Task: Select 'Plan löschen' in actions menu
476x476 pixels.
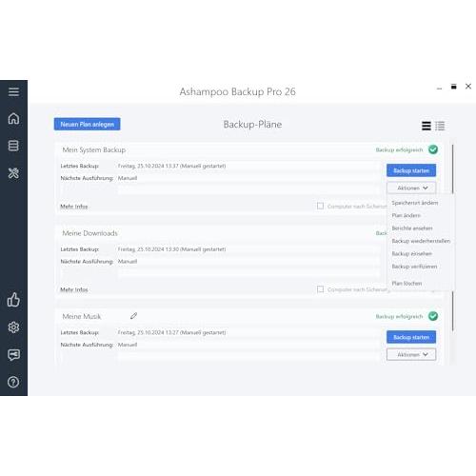Action: pos(407,283)
